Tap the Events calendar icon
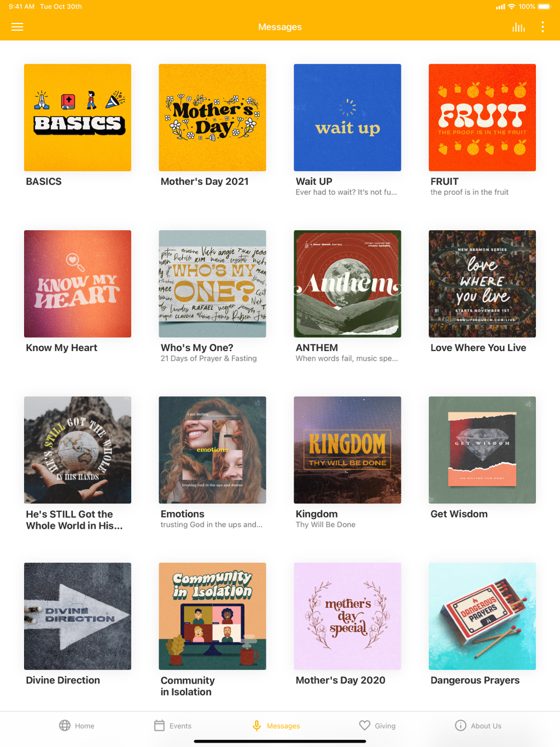Viewport: 560px width, 747px height. (x=160, y=726)
